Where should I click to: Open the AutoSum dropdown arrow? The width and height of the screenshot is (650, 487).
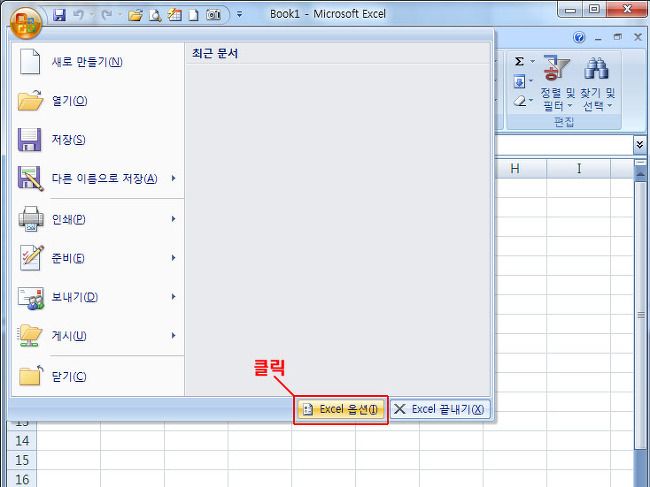tap(533, 61)
